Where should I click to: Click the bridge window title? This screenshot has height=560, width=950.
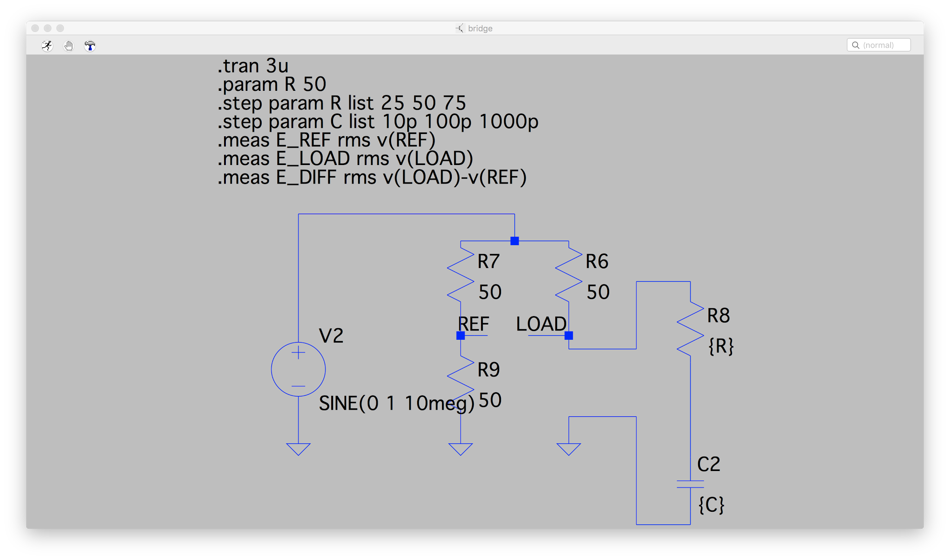click(x=480, y=28)
